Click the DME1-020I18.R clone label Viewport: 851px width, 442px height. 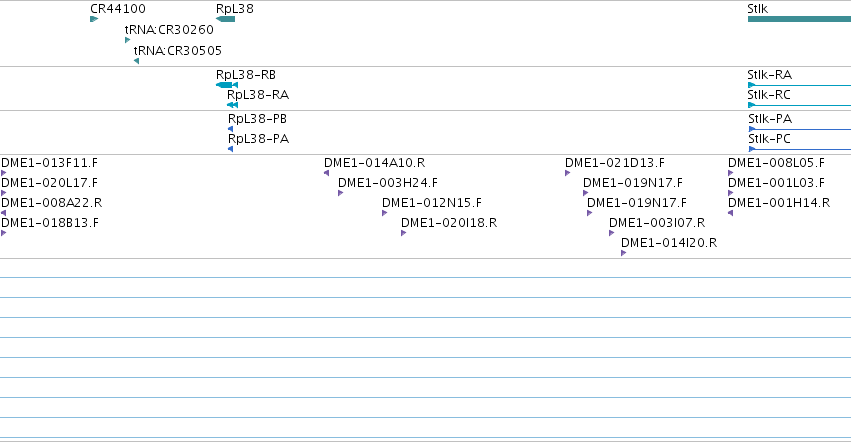pyautogui.click(x=449, y=223)
